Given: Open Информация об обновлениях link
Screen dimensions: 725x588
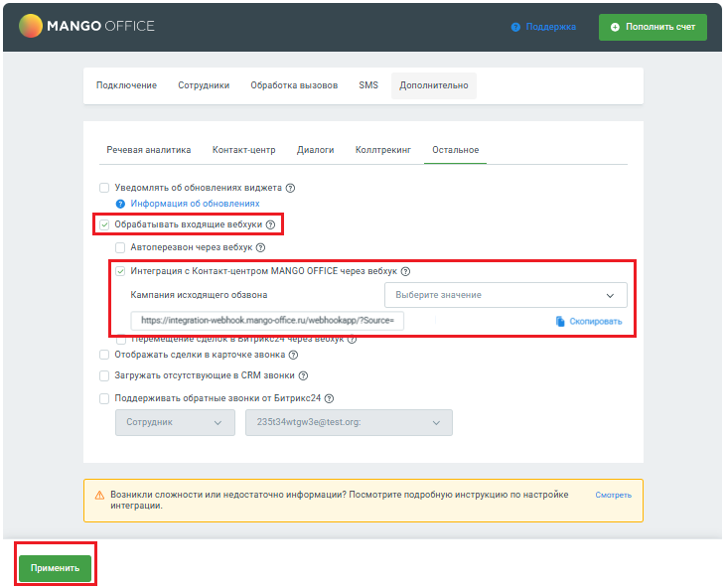Looking at the screenshot, I should (x=195, y=204).
